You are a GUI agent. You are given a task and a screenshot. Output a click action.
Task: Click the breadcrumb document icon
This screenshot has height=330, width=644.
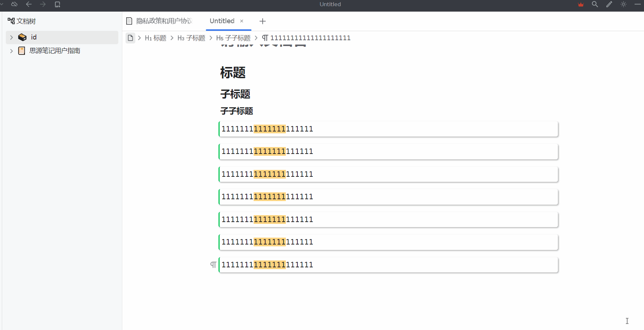tap(131, 38)
